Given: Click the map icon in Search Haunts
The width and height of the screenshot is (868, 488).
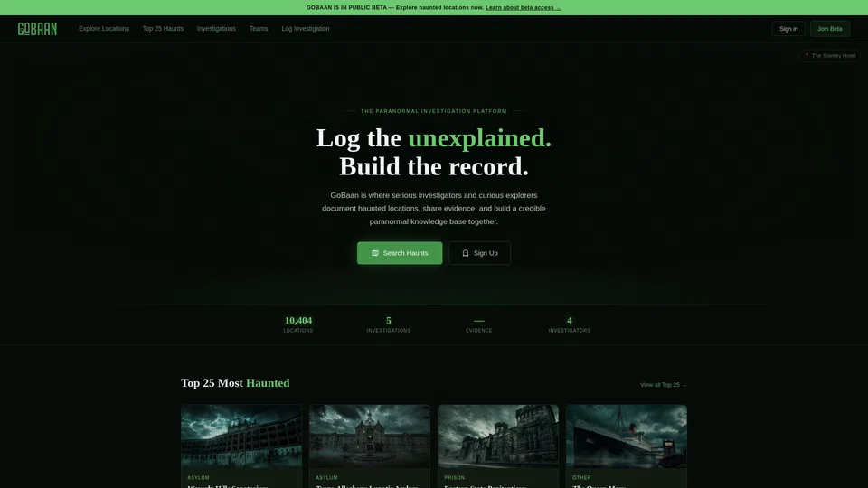Looking at the screenshot, I should pos(374,253).
